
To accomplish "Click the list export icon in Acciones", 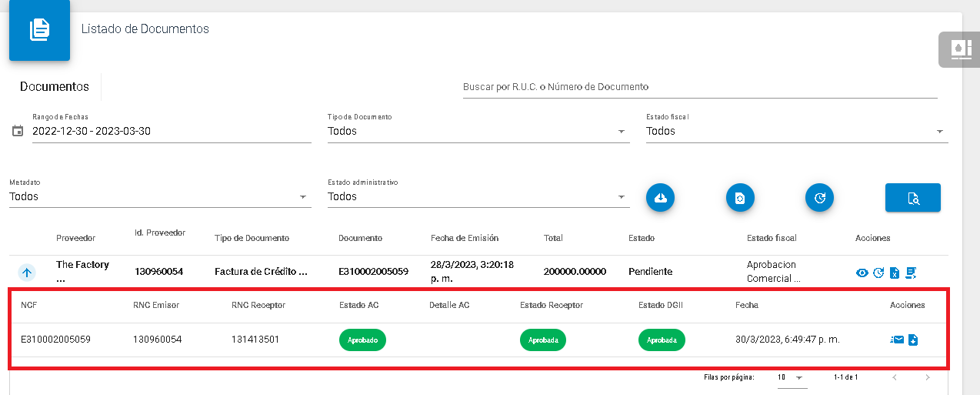I will pyautogui.click(x=912, y=273).
